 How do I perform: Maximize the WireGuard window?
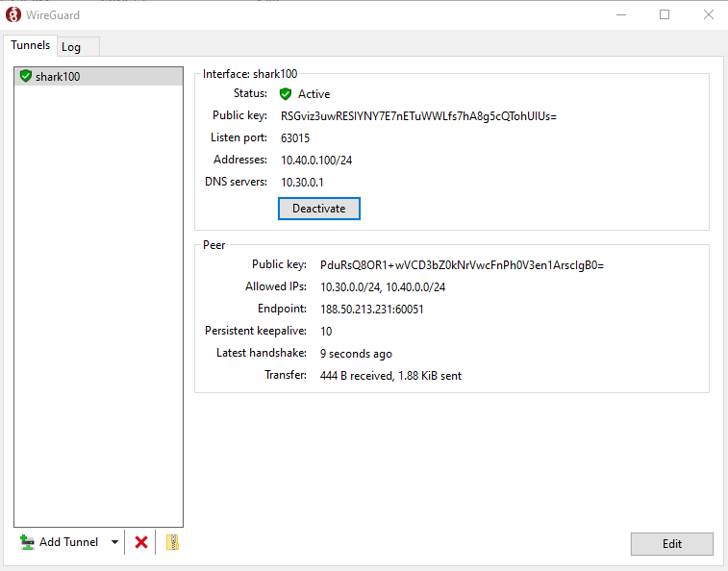[665, 14]
